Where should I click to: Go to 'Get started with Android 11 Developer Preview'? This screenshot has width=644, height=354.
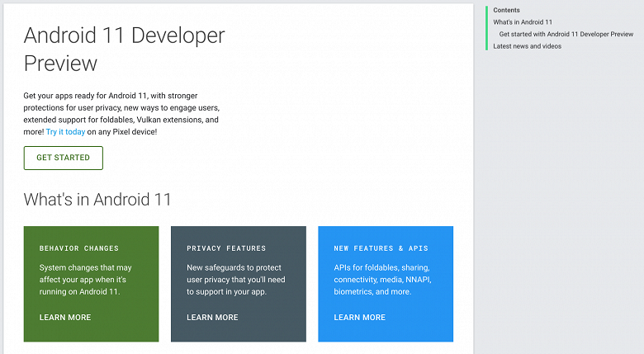tap(566, 34)
